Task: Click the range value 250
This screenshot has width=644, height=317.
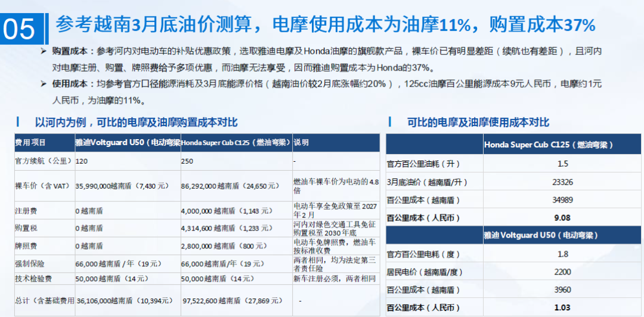Action: click(x=187, y=162)
